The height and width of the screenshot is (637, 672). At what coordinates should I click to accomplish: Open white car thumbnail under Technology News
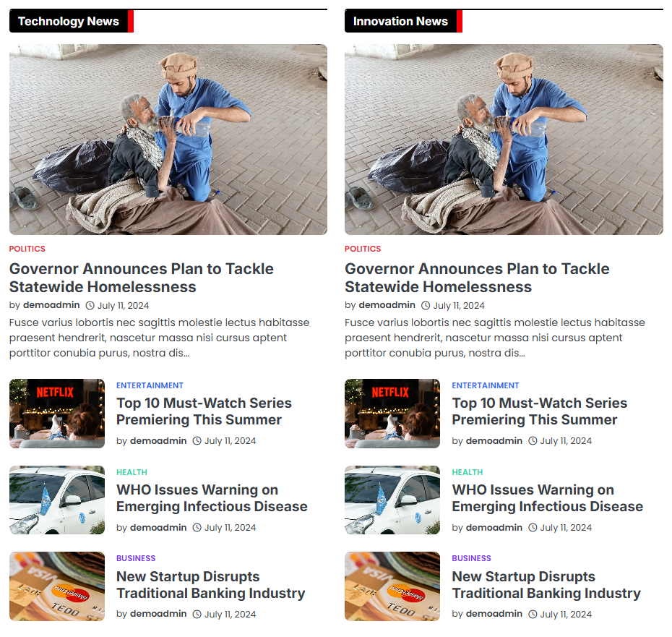point(57,500)
